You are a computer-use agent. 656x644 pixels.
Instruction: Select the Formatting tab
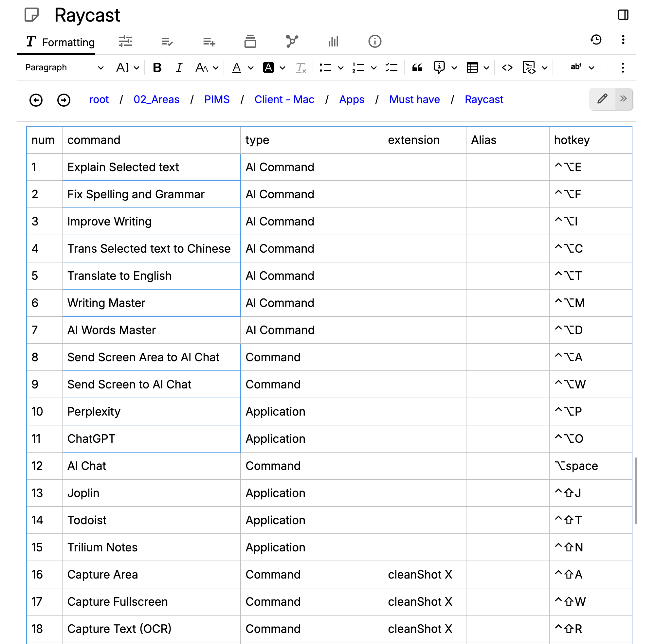[60, 42]
